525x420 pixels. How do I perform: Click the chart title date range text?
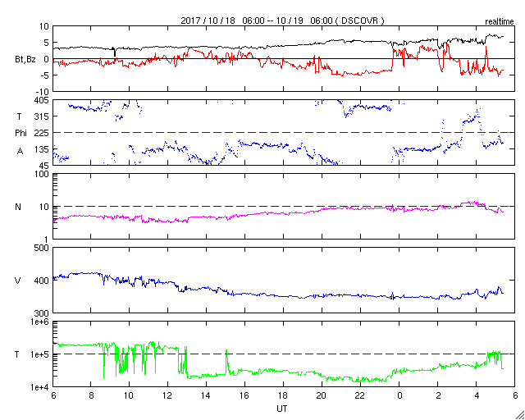[x=282, y=21]
